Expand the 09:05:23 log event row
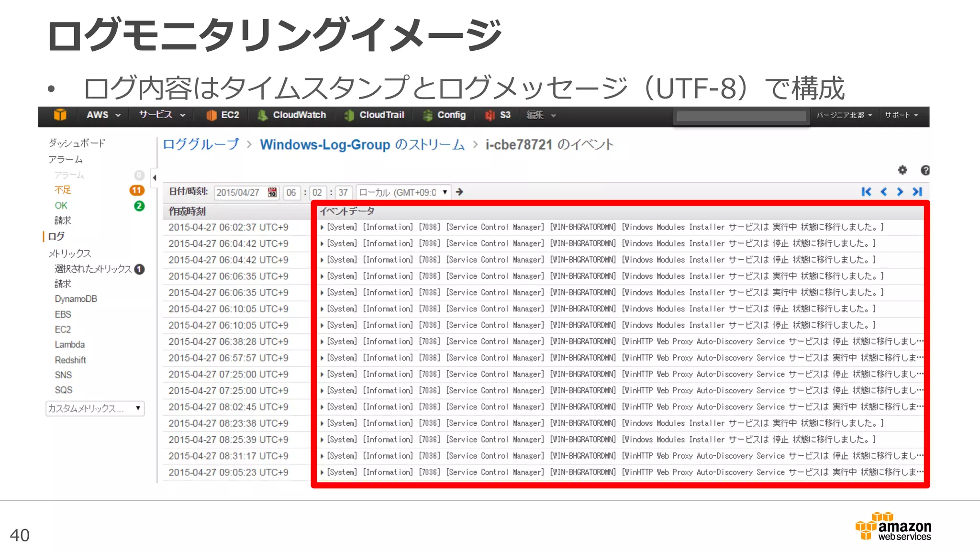 tap(322, 472)
